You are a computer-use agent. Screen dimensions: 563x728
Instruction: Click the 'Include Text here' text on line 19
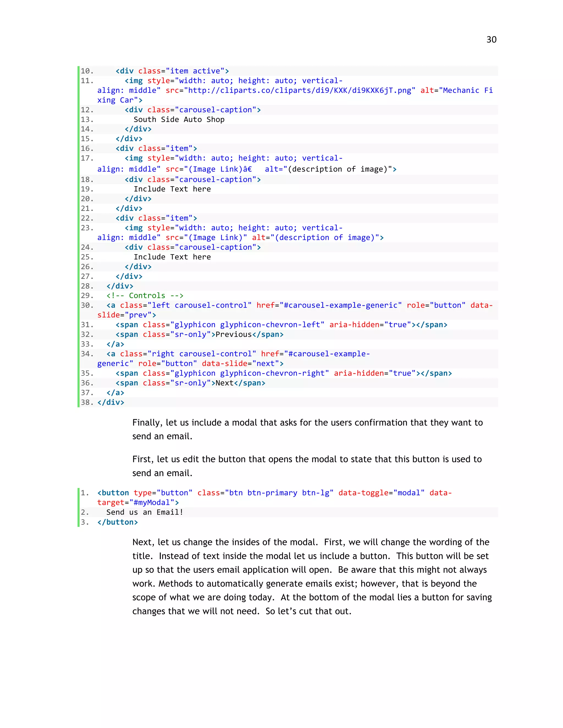(x=172, y=189)
